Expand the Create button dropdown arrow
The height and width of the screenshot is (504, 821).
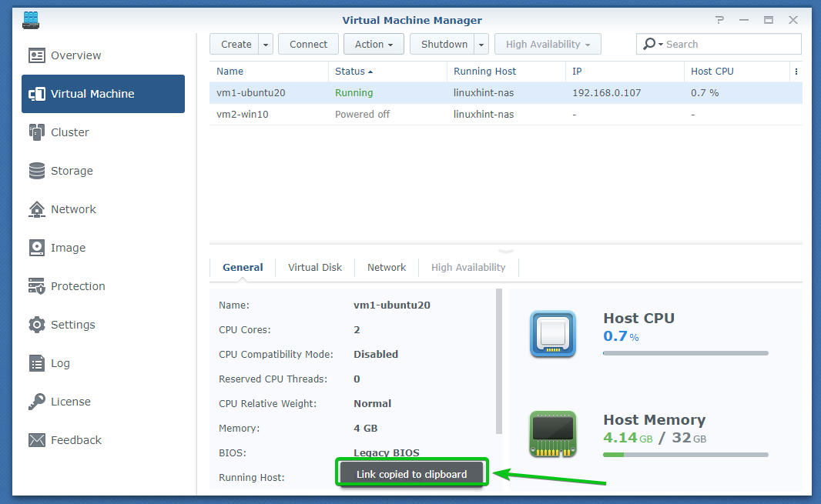266,45
